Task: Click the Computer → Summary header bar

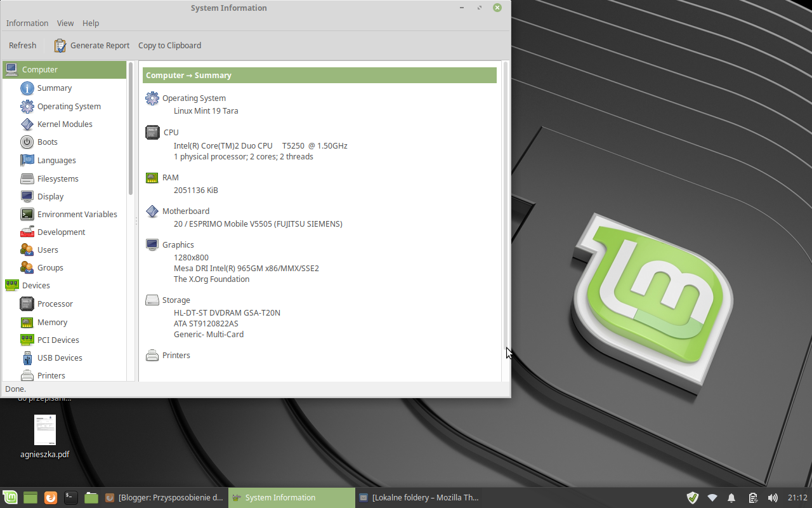Action: [319, 76]
